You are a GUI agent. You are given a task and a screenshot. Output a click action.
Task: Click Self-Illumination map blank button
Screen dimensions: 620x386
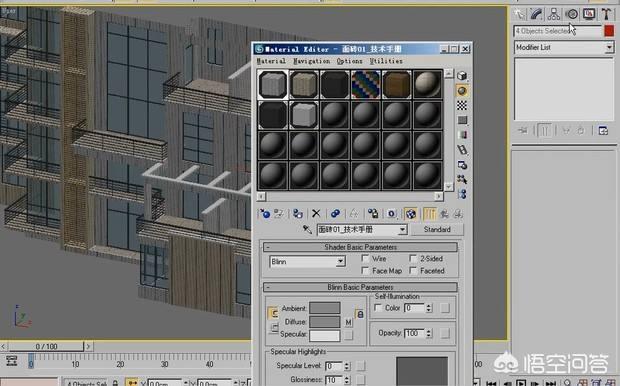click(445, 308)
